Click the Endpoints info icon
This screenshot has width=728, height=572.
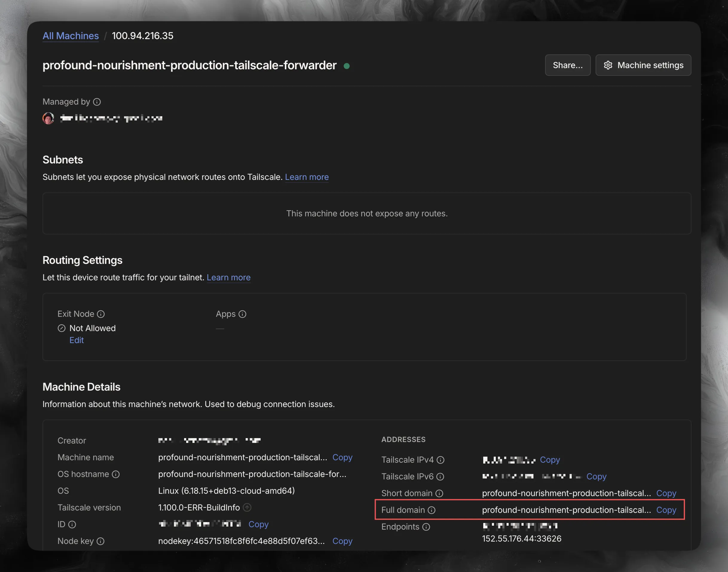pos(426,527)
